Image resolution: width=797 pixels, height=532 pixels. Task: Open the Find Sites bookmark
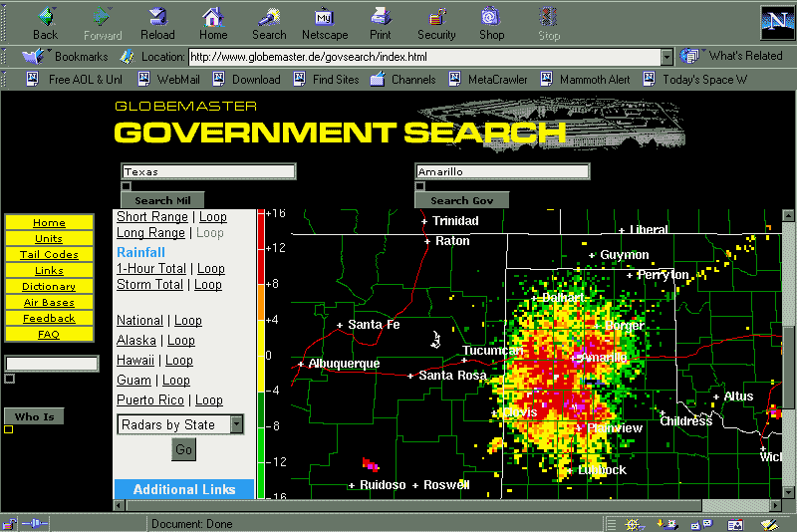326,80
